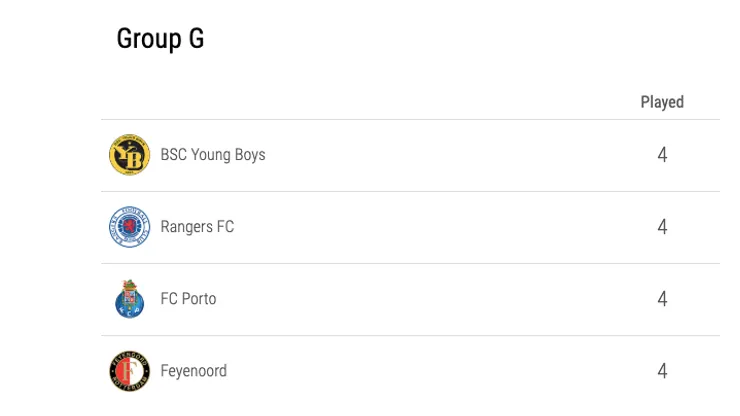Select the blank middle of Rangers FC row

point(450,227)
